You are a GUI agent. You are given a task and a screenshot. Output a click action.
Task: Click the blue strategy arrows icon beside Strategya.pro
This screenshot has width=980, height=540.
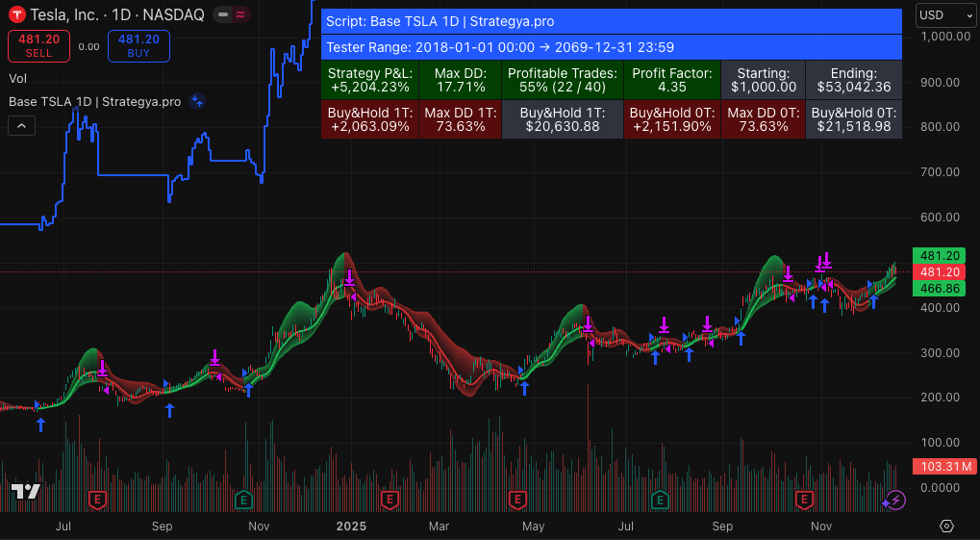click(197, 101)
